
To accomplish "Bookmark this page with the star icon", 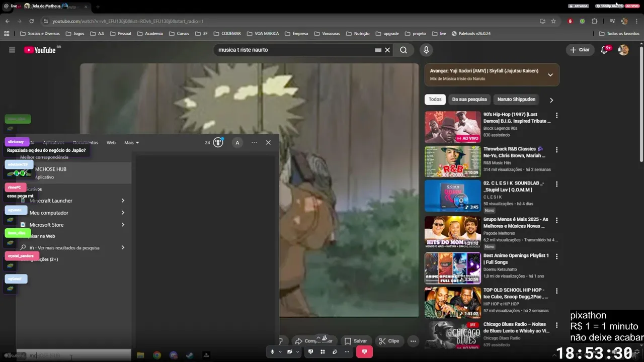I will [553, 21].
